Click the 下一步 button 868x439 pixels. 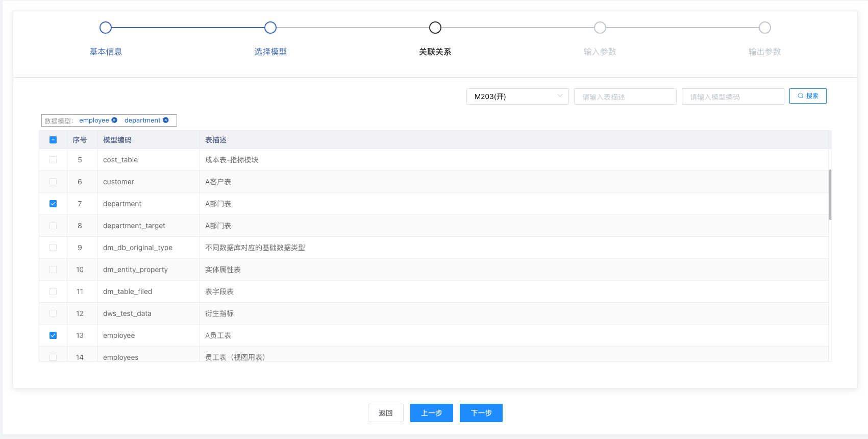(481, 413)
